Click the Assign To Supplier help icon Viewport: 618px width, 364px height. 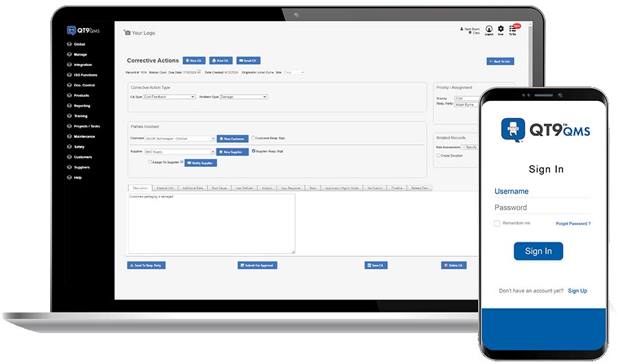point(182,161)
